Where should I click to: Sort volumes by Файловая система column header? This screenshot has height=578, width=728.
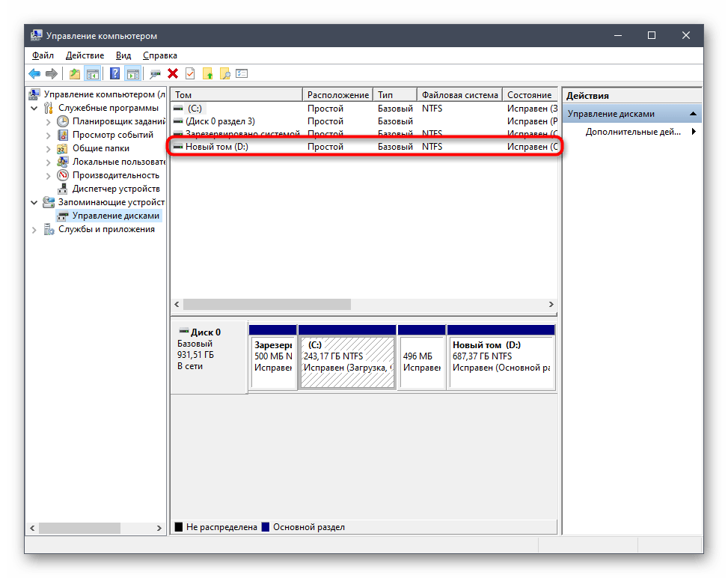(x=459, y=95)
